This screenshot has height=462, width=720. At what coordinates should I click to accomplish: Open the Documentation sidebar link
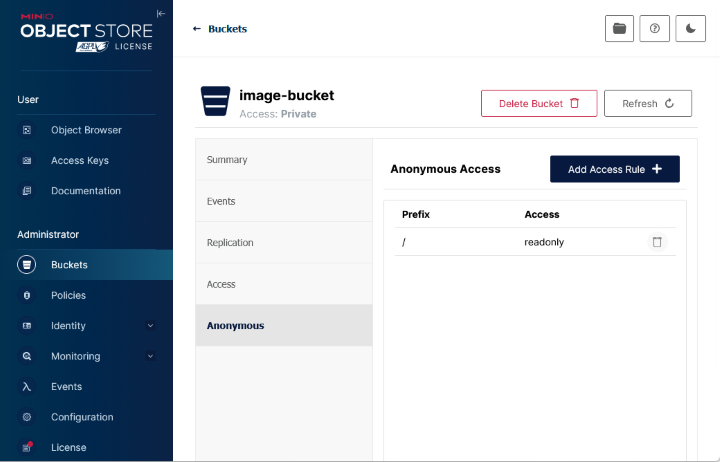click(x=85, y=191)
